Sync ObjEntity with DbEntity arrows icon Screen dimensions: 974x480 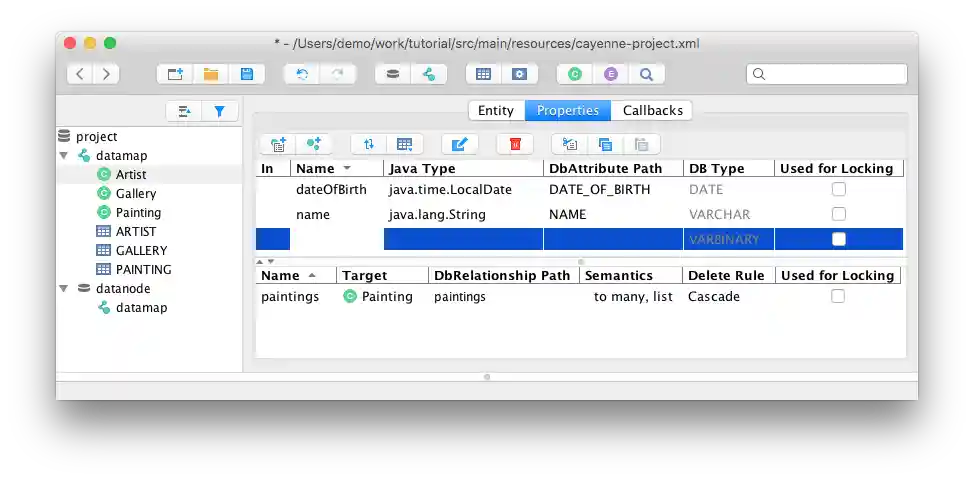click(x=369, y=144)
